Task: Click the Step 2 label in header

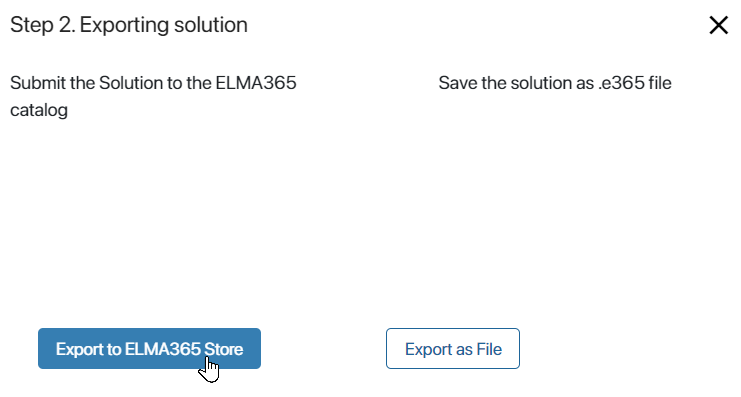Action: (x=43, y=25)
